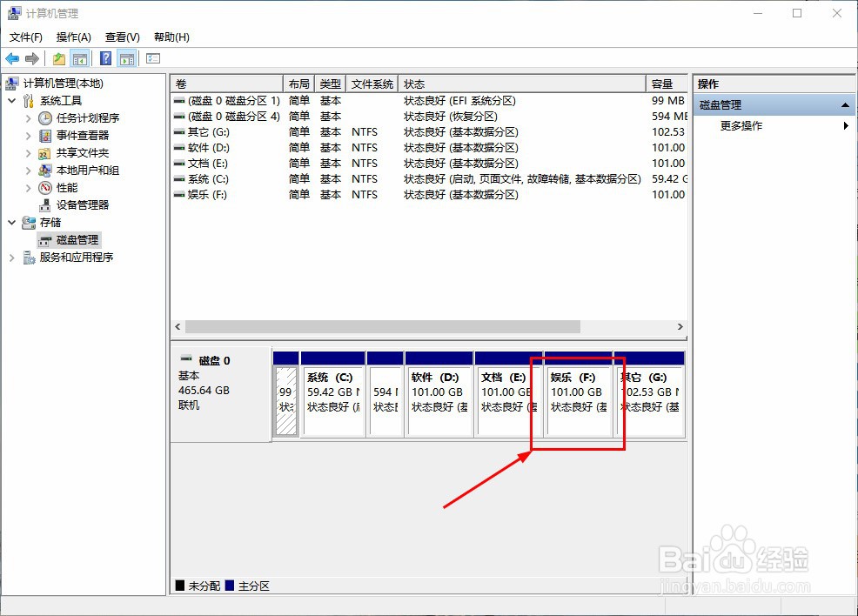
Task: Sort by the 文件系统 column header
Action: tap(372, 84)
